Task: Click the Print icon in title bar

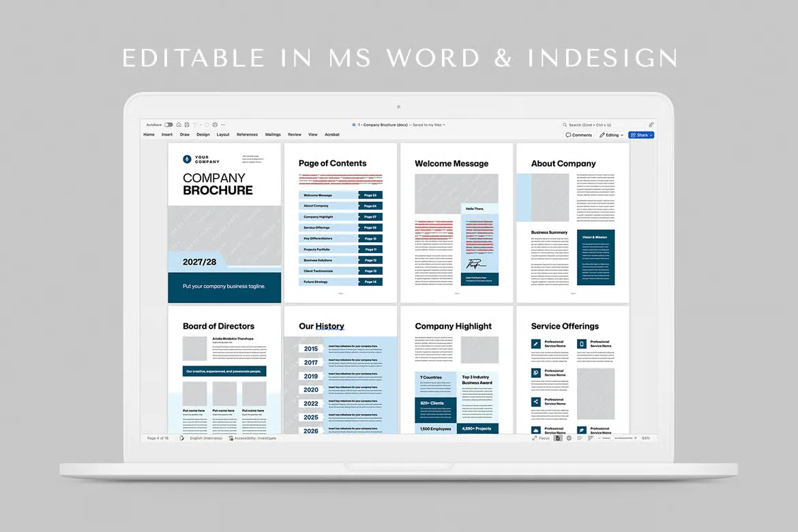Action: coord(215,125)
